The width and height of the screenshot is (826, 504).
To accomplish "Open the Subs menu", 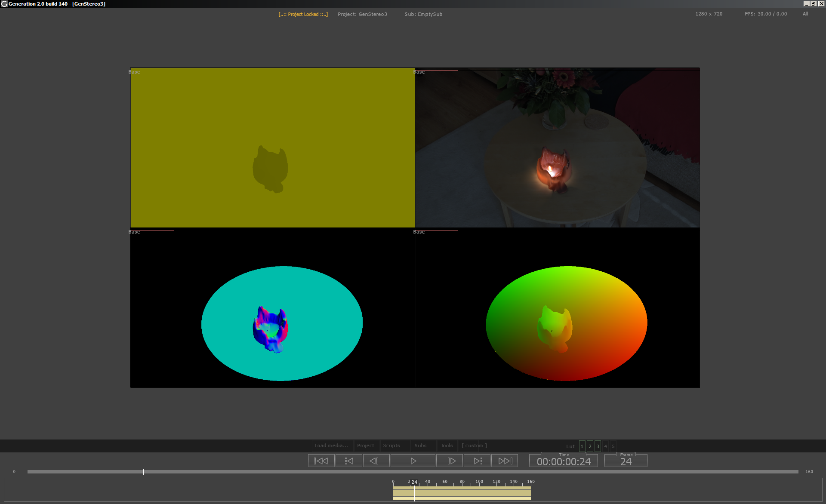I will coord(420,446).
